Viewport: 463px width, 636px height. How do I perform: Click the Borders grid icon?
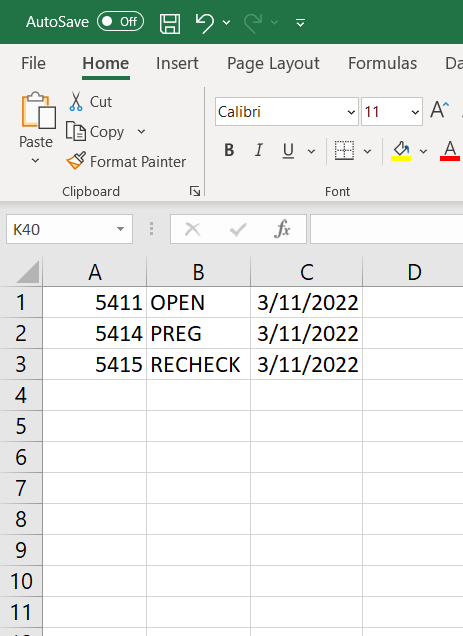pos(344,150)
